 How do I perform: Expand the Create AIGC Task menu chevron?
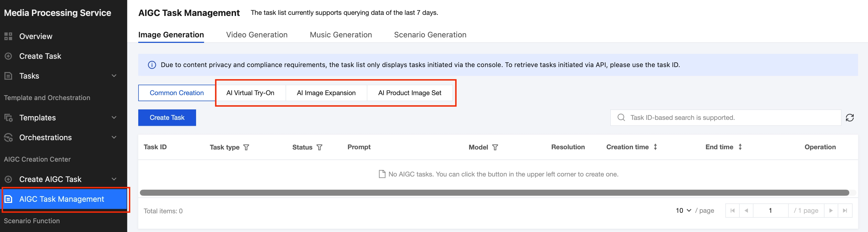(x=114, y=179)
